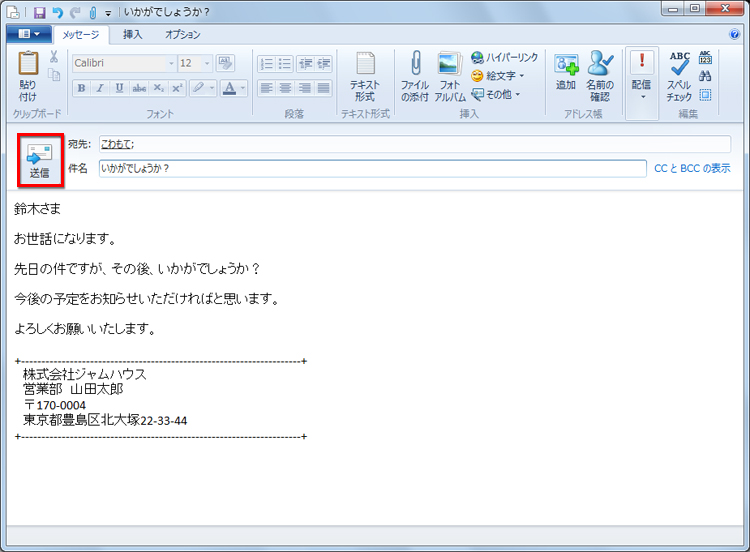Open the highlight color dropdown arrow

click(x=212, y=88)
